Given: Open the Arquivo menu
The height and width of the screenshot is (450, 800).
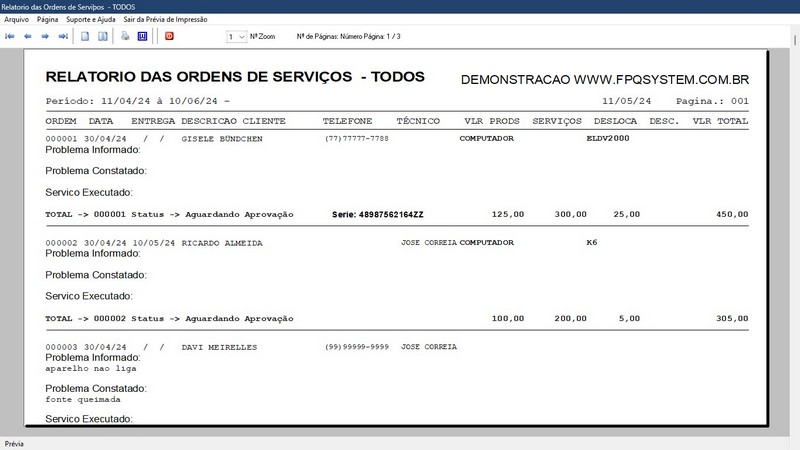Looking at the screenshot, I should [x=16, y=19].
